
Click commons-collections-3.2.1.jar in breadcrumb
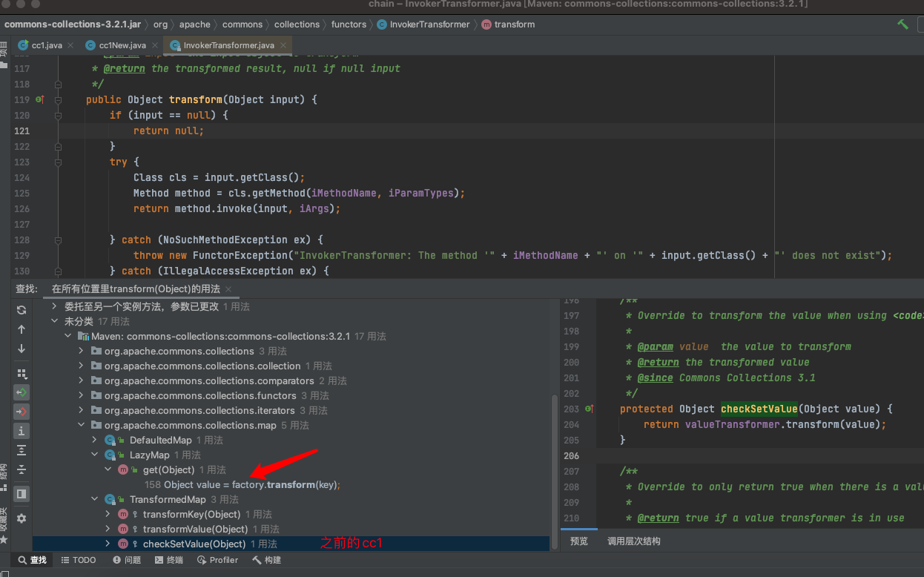pyautogui.click(x=73, y=24)
